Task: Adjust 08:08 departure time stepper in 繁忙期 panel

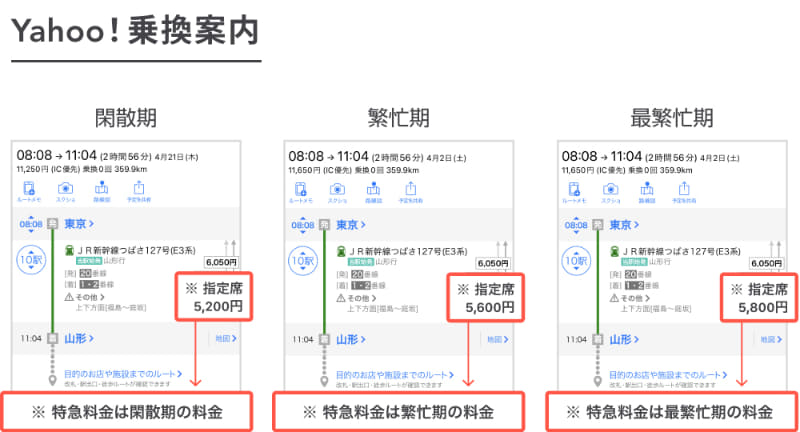Action: click(303, 225)
